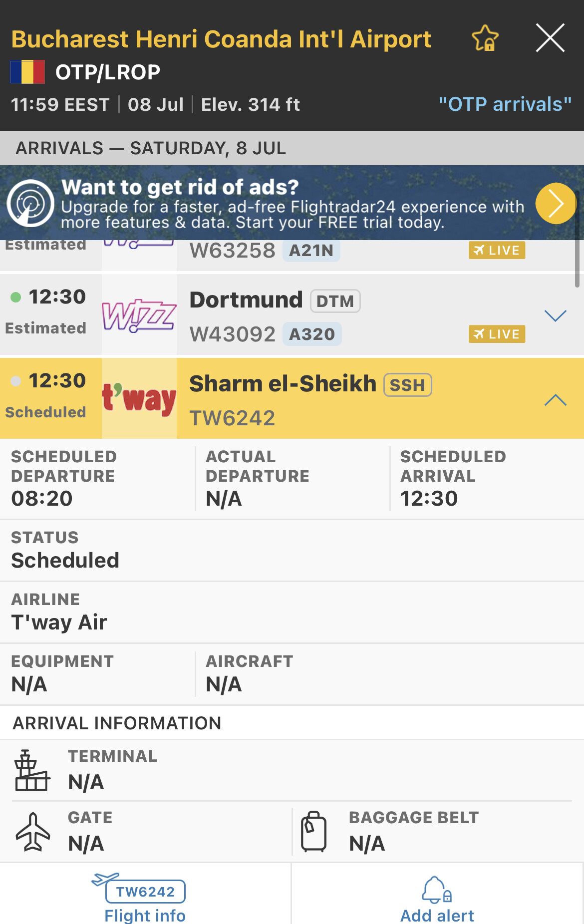Tap the A320 aircraft type tag

pyautogui.click(x=312, y=334)
